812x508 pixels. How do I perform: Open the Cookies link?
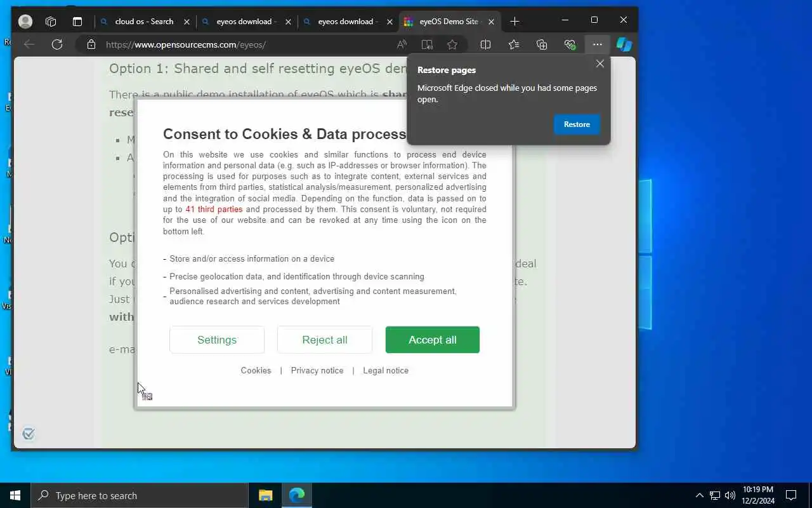click(x=256, y=370)
